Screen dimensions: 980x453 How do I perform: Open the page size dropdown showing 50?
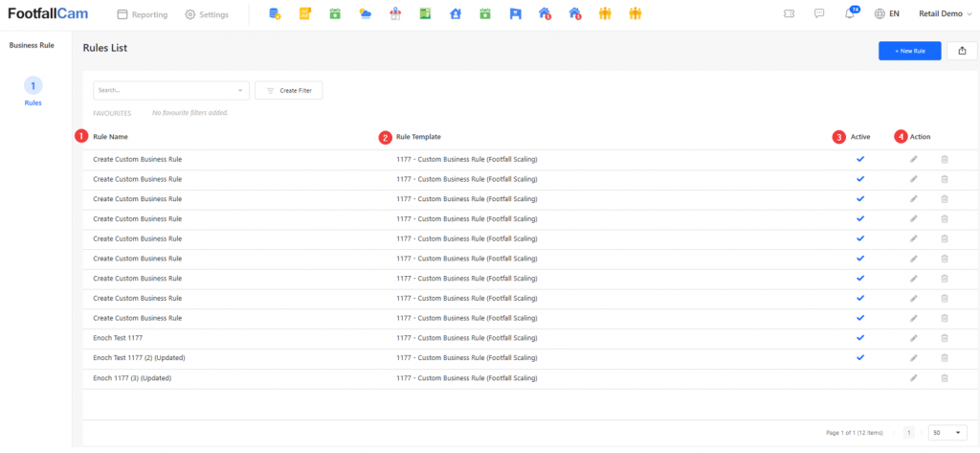click(x=947, y=433)
